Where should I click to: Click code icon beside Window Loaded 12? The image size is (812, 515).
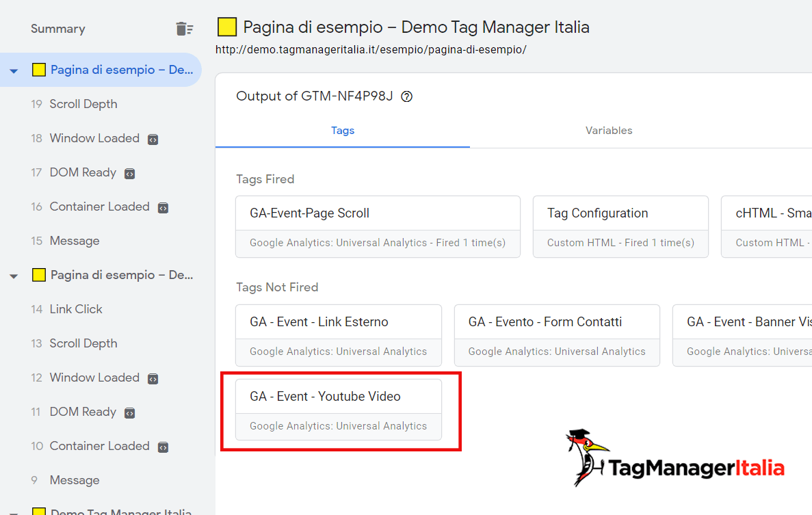153,379
